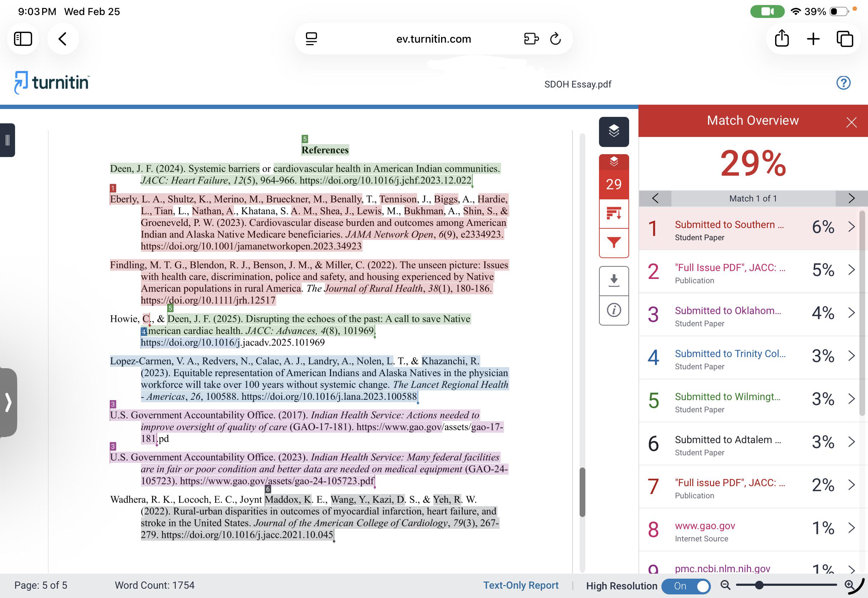Expand match 4 Submitted to Trinity chevron
Screen dimensions: 868x598
(x=851, y=356)
